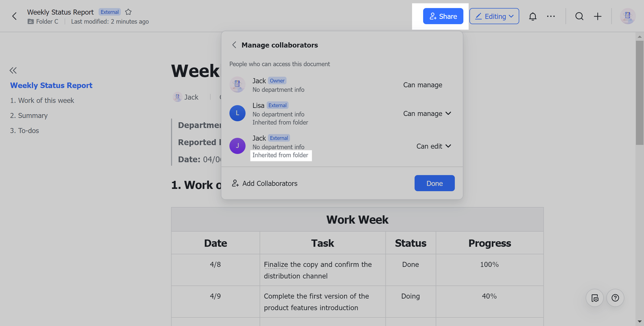Click the Share button
Screen dimensions: 644x326
443,16
